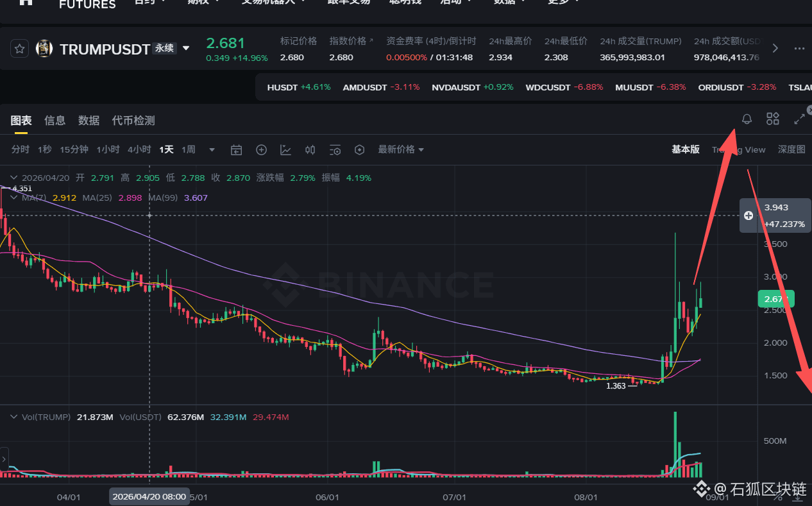Click the green current price label on axis
The width and height of the screenshot is (812, 506).
pos(776,298)
